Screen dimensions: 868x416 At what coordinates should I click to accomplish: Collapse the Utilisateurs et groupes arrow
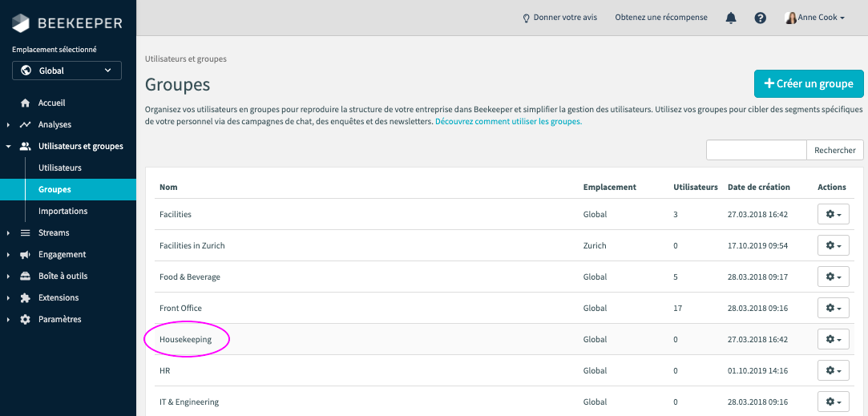(x=8, y=147)
